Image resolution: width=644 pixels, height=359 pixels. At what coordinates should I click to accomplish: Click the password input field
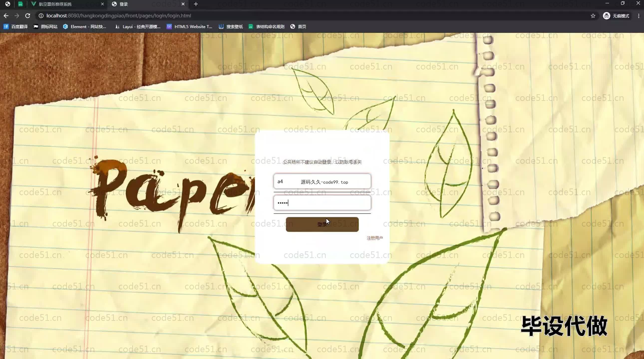click(x=322, y=203)
